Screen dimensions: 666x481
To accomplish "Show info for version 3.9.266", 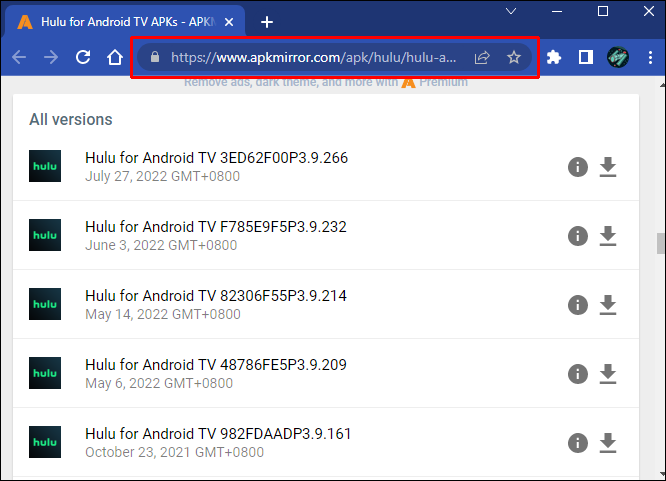I will 578,167.
